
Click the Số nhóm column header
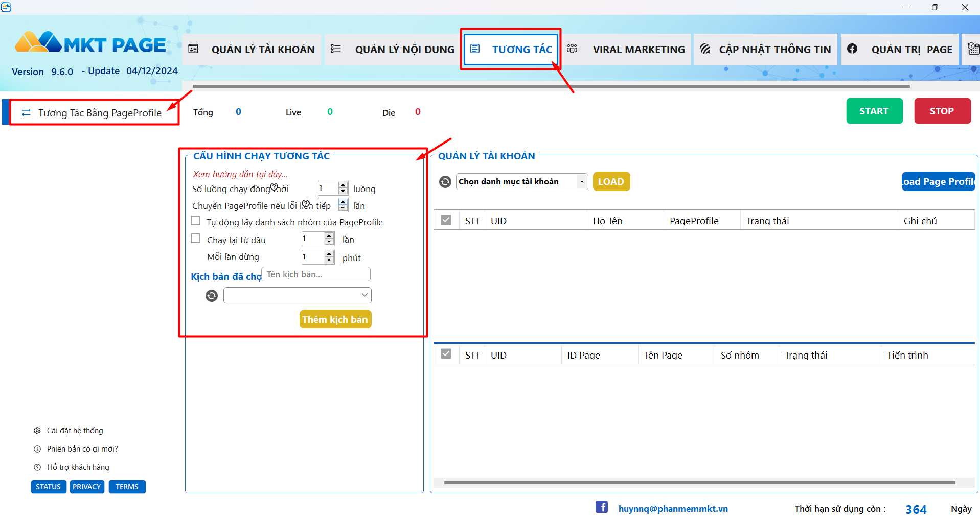(x=746, y=355)
